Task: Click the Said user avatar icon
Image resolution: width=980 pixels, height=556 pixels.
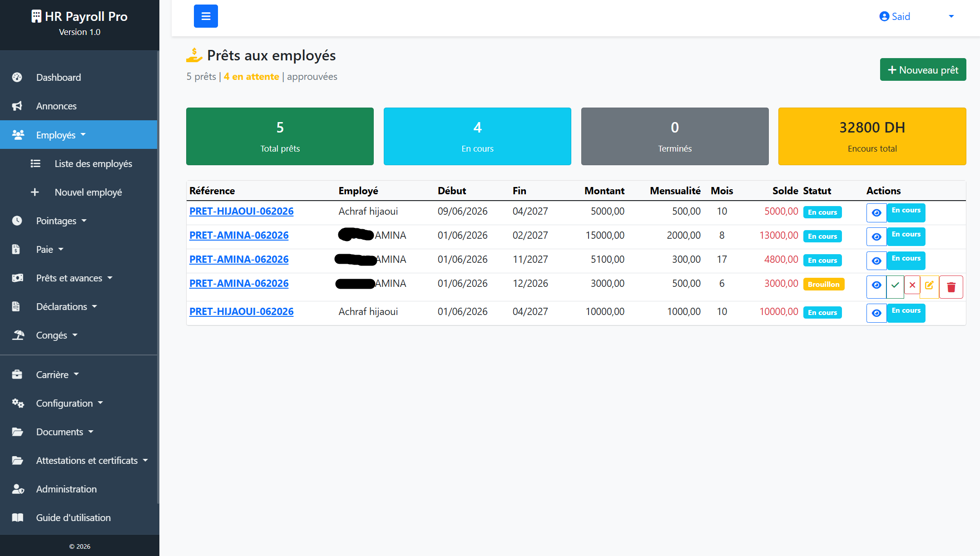Action: (x=884, y=16)
